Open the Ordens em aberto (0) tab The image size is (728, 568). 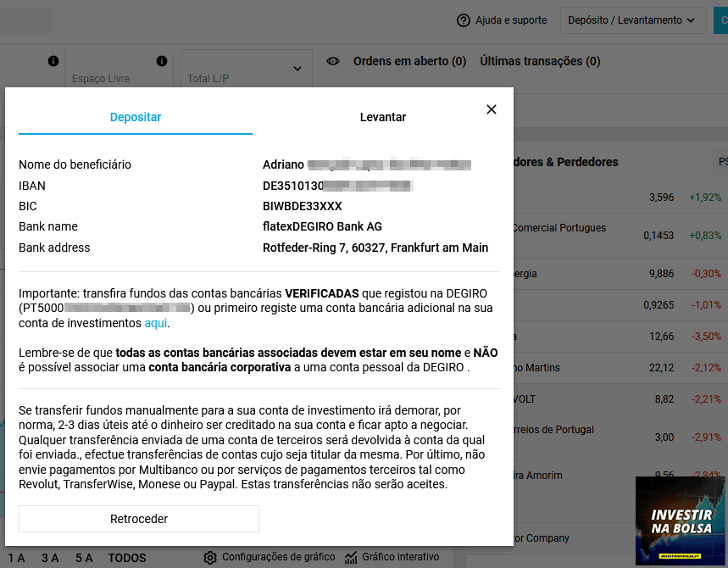click(409, 61)
